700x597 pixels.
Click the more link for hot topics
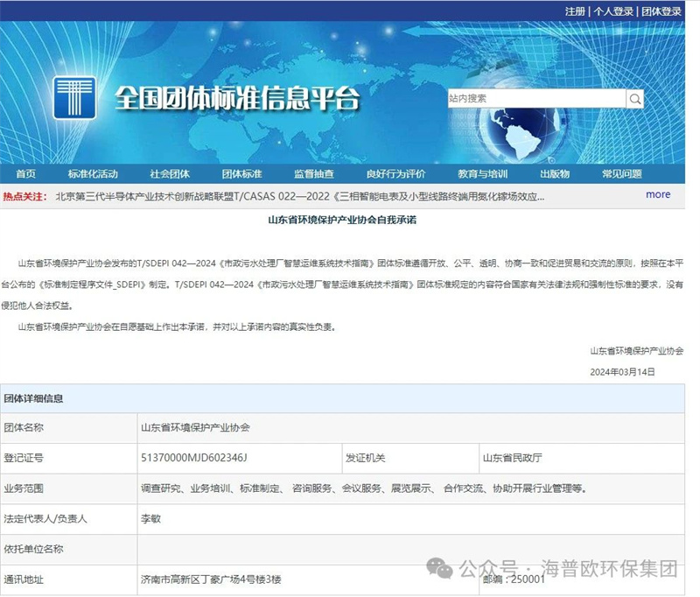(658, 194)
